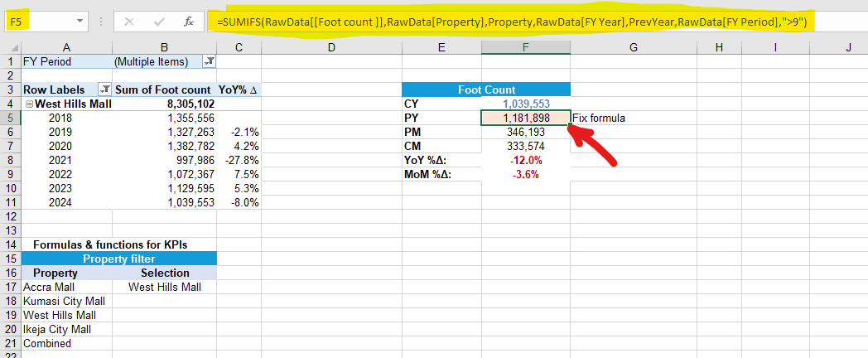Select the 2019 row label
This screenshot has width=868, height=358.
click(66, 132)
